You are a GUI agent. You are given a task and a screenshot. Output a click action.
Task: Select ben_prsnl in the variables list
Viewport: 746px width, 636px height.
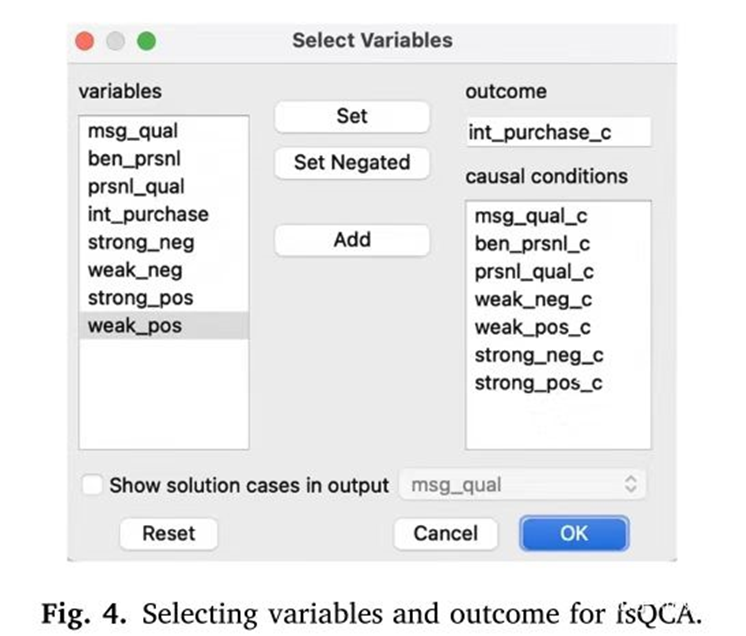pos(128,158)
